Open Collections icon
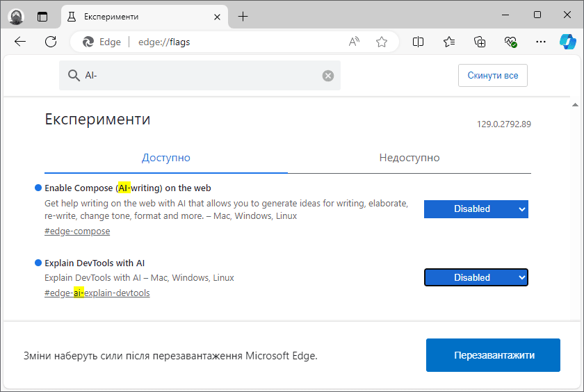The image size is (584, 392). tap(479, 42)
